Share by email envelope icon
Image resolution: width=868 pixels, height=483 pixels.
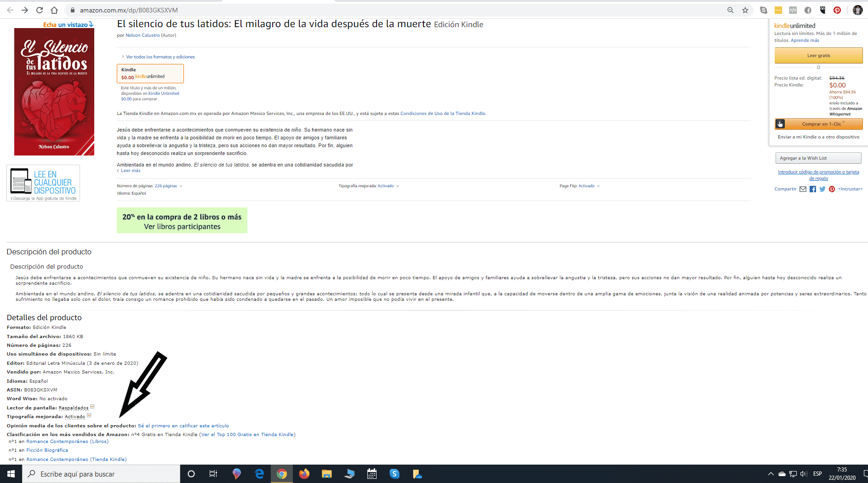pyautogui.click(x=803, y=189)
